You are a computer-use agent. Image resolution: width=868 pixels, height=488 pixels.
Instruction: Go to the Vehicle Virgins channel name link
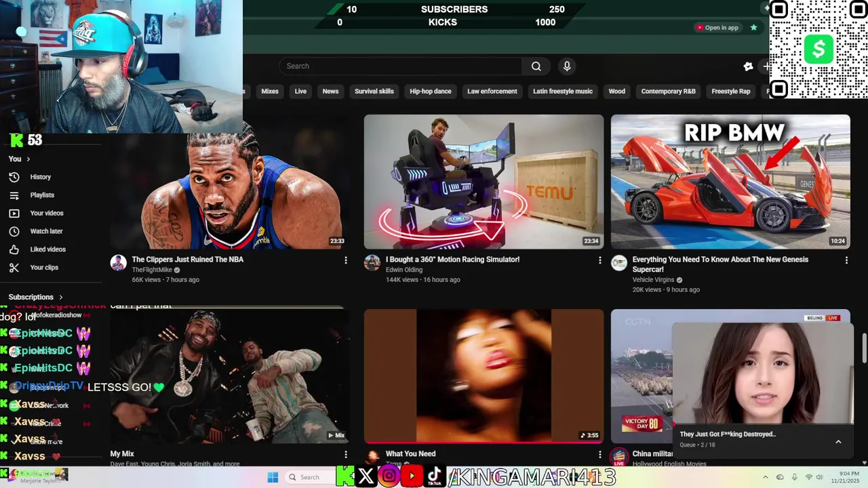pos(653,280)
